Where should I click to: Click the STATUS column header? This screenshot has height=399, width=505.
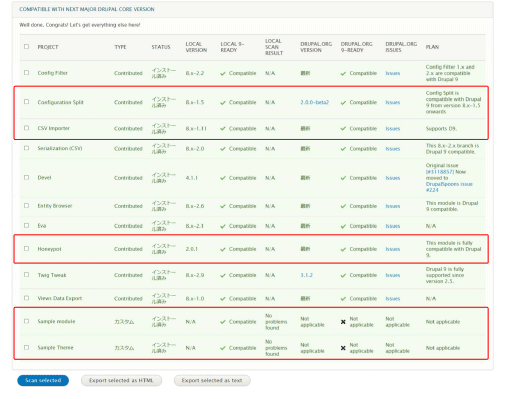(161, 47)
